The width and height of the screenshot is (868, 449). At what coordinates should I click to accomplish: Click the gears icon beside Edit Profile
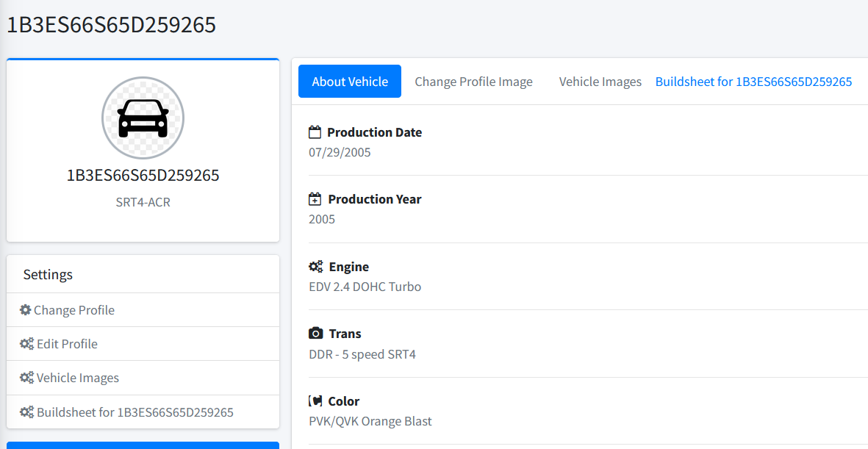pos(26,343)
